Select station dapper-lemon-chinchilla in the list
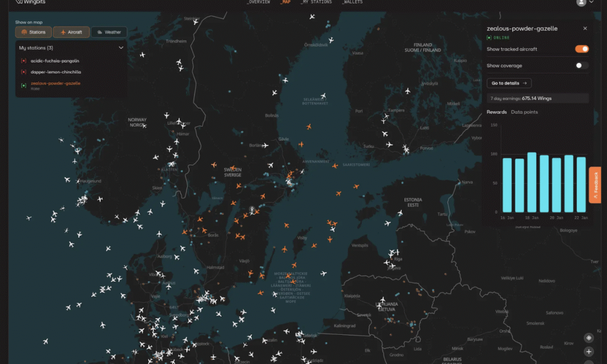The width and height of the screenshot is (607, 364). 56,72
